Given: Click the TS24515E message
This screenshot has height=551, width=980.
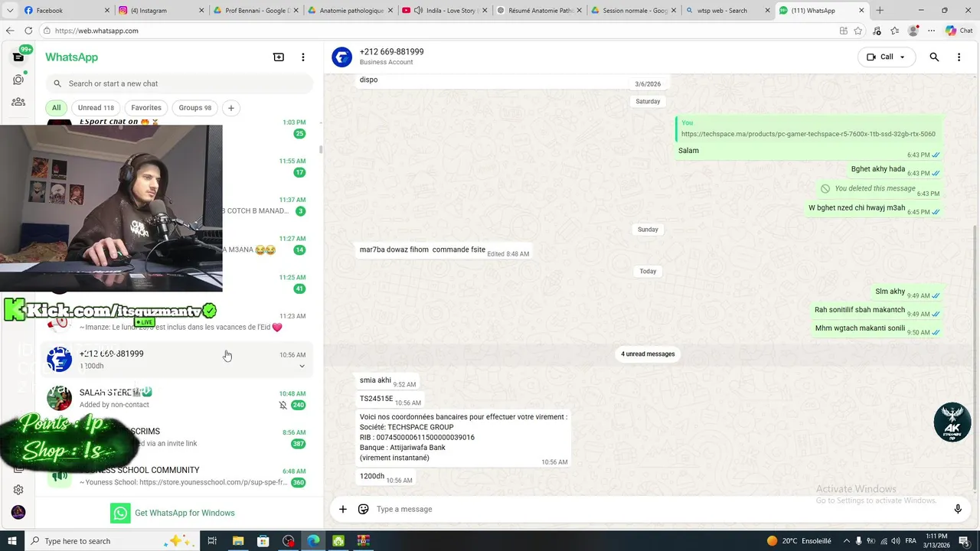Looking at the screenshot, I should point(390,399).
